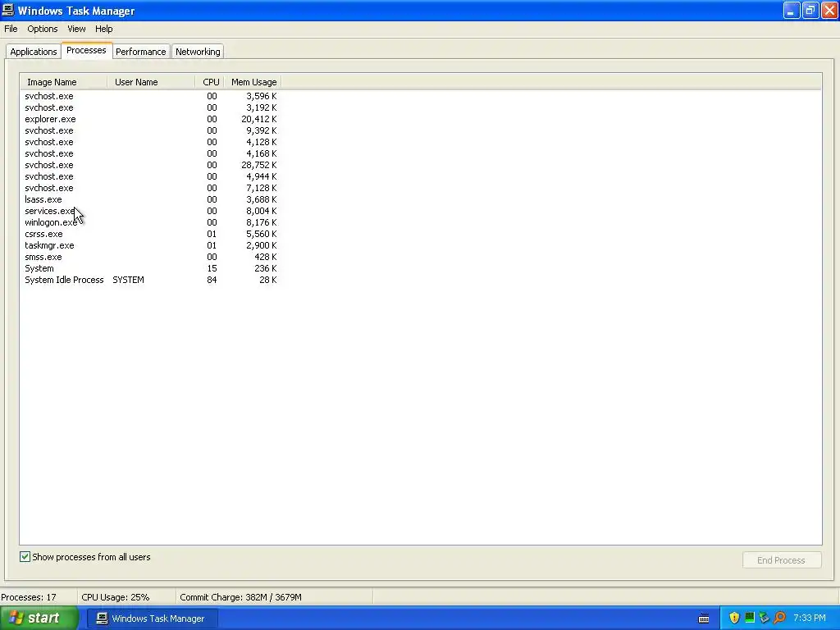Click the SYSTEM user name cell
This screenshot has height=630, width=840.
[128, 280]
